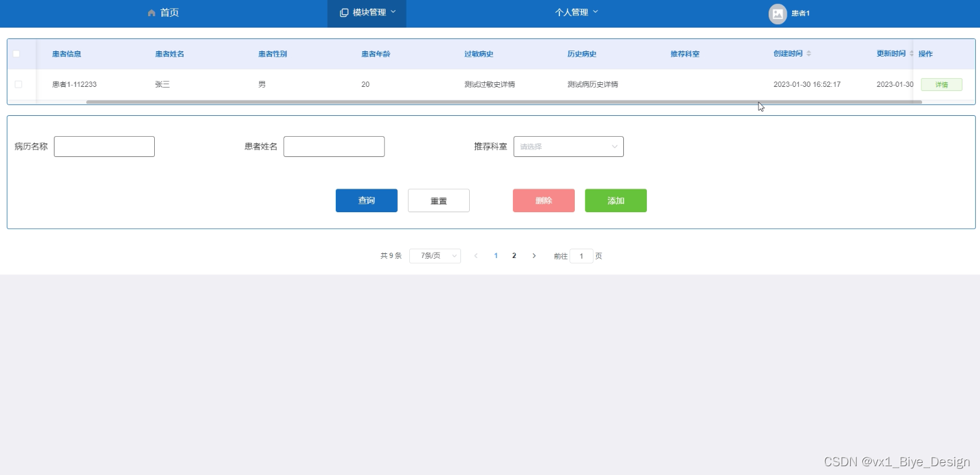Open 详情 details for the 张三 row

pos(942,85)
